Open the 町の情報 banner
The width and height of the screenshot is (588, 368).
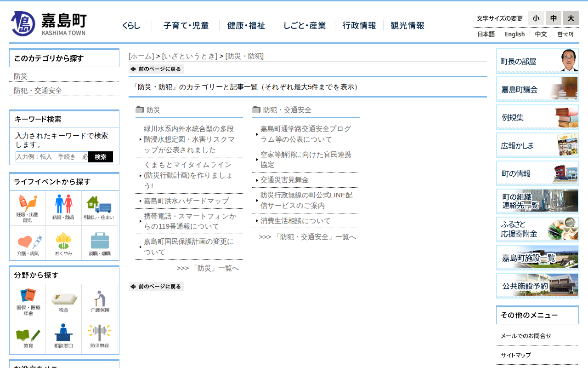(x=537, y=173)
